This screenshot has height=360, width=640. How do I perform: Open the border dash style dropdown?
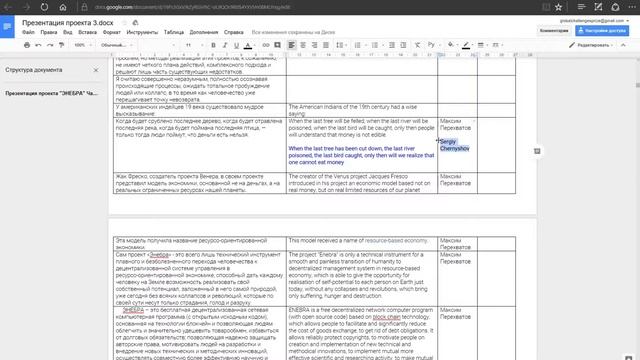498,45
